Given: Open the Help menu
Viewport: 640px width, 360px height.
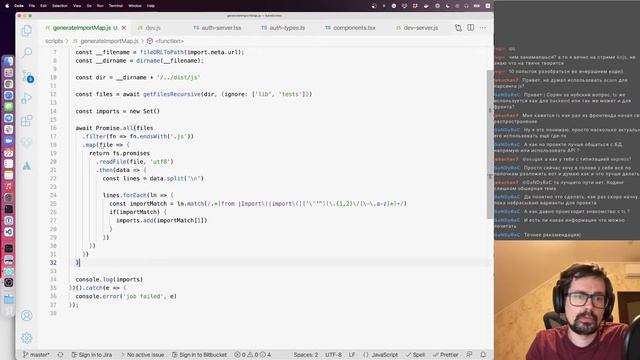Looking at the screenshot, I should point(151,6).
